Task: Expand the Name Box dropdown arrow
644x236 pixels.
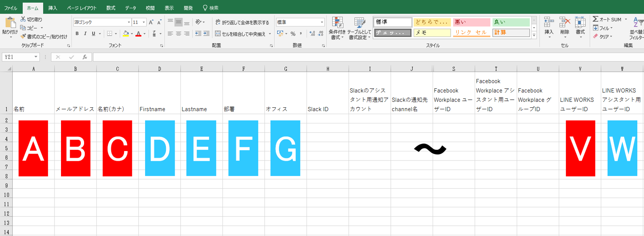Action: pos(36,57)
